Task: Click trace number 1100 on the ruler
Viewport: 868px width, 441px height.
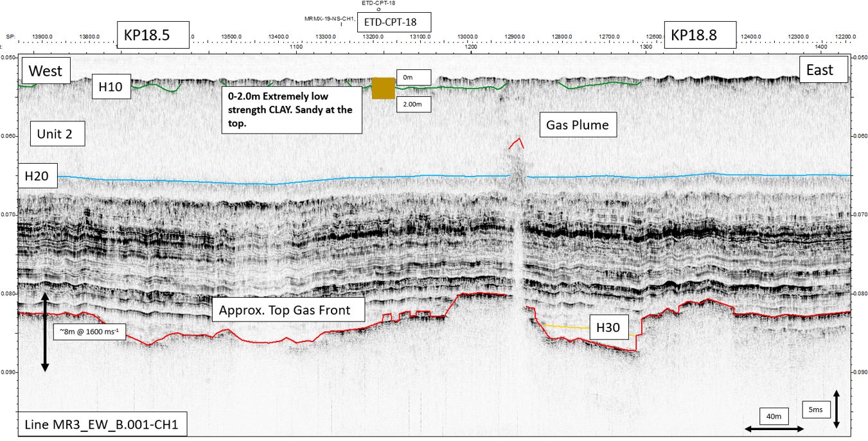Action: pyautogui.click(x=296, y=47)
